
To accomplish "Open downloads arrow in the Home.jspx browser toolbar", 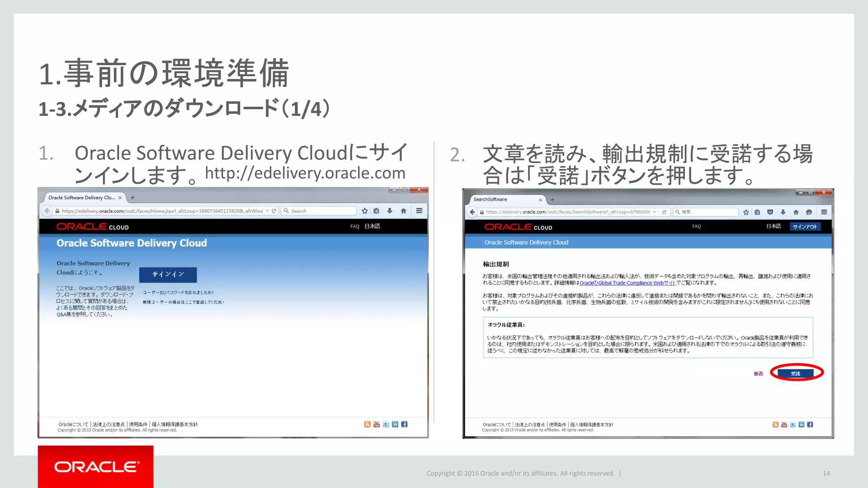I will (x=389, y=211).
